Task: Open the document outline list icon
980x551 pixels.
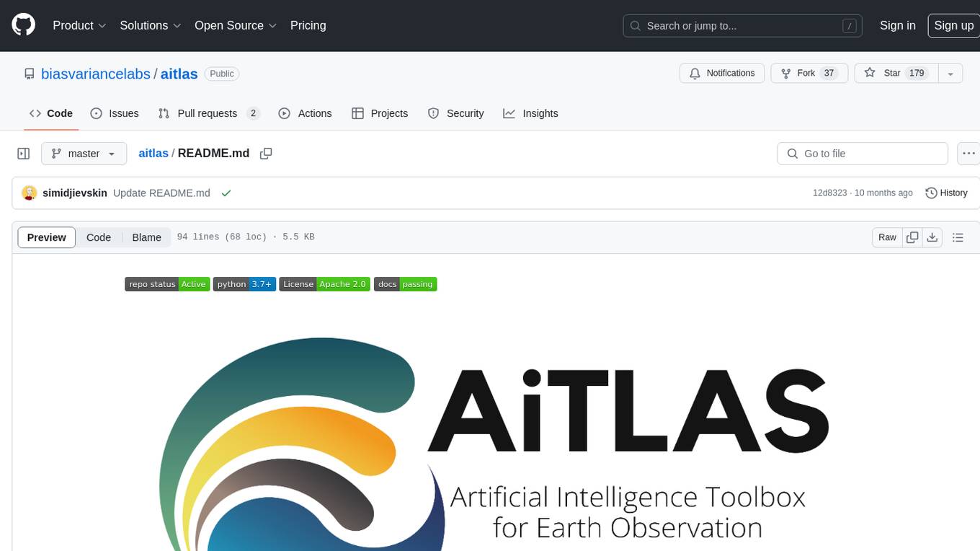Action: tap(958, 237)
